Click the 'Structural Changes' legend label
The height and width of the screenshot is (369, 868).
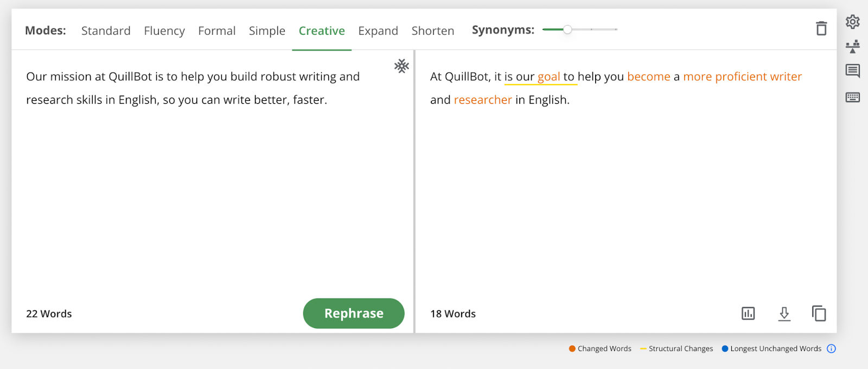point(681,348)
